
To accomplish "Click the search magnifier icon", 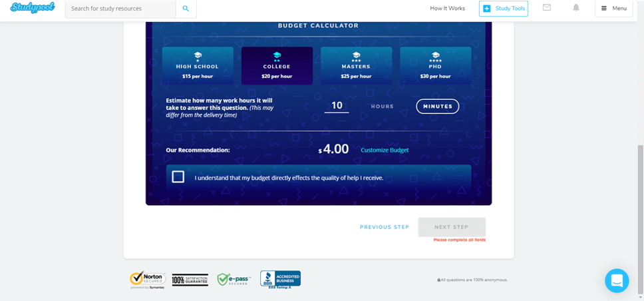I will (x=186, y=9).
